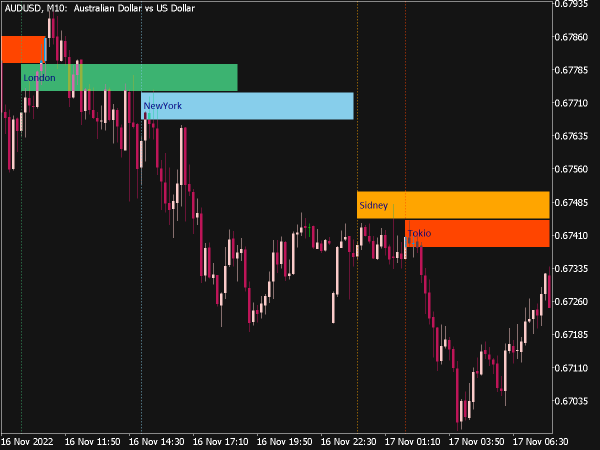Select the red-orange Tokio session rectangle

click(477, 233)
